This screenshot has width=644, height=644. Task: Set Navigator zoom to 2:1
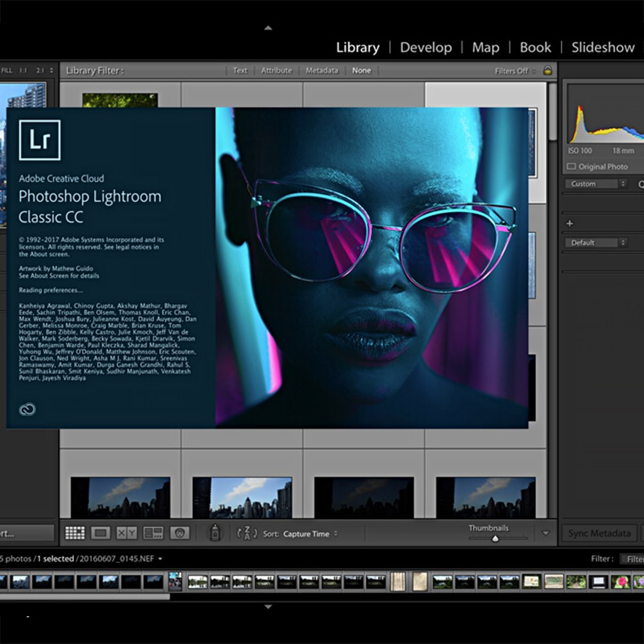coord(40,70)
